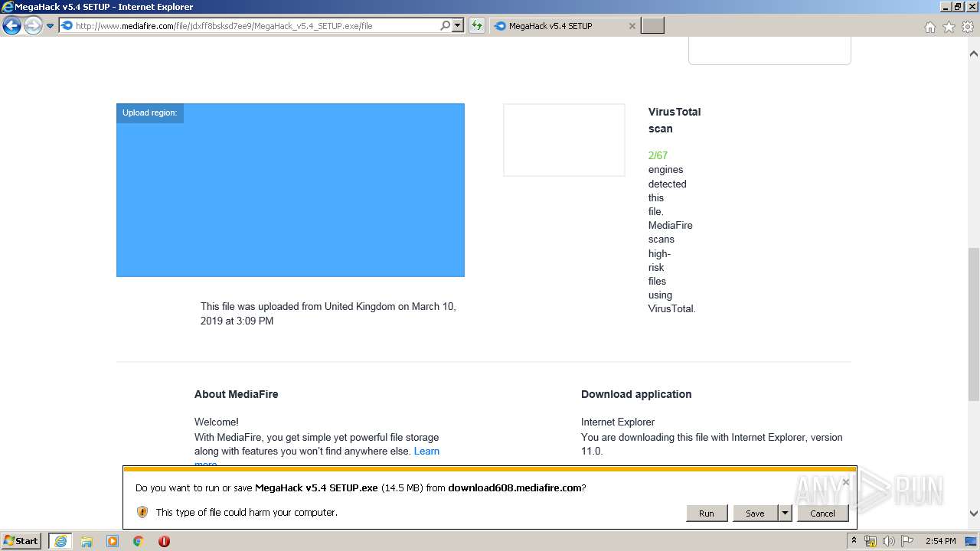The image size is (980, 551).
Task: Click the search magnifier in address bar
Action: [x=445, y=26]
